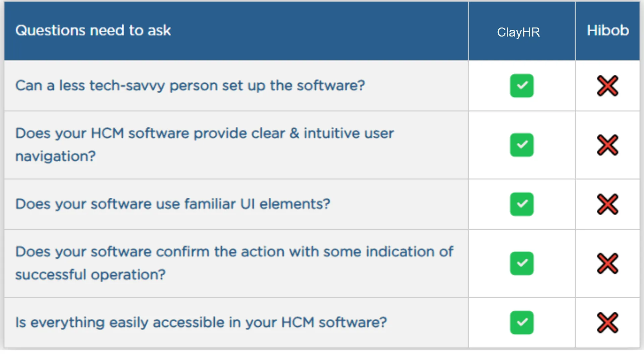Select the Hibob column header
Image resolution: width=644 pixels, height=362 pixels.
pos(608,31)
